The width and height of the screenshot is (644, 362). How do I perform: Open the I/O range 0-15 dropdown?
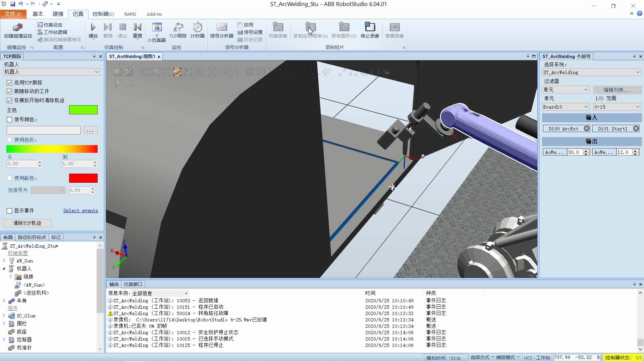click(617, 107)
